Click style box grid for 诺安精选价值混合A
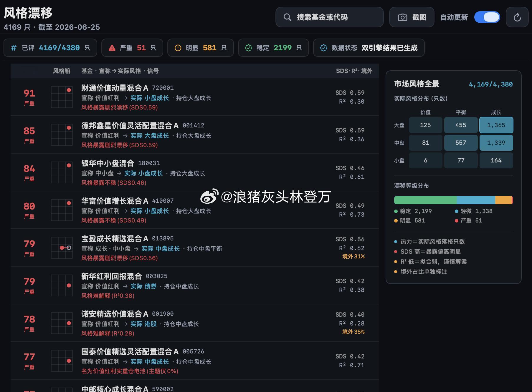 tap(62, 323)
